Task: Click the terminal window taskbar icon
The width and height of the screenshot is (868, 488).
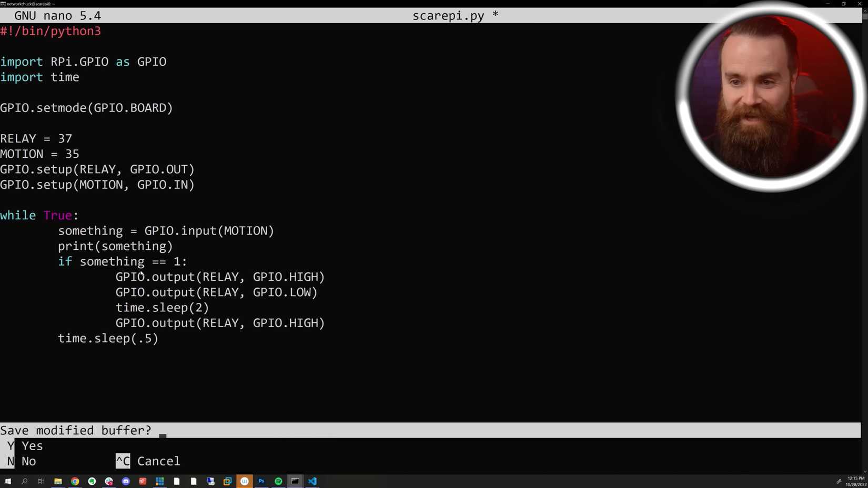Action: [295, 481]
